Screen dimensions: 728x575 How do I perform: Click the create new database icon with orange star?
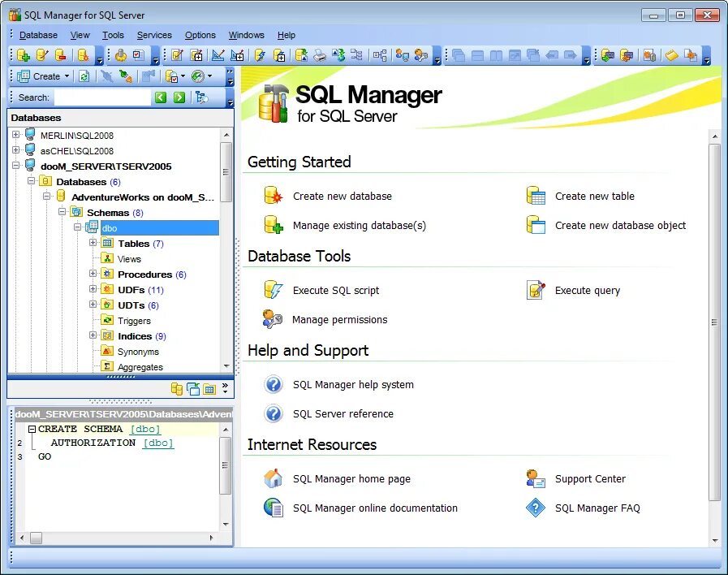pos(83,55)
